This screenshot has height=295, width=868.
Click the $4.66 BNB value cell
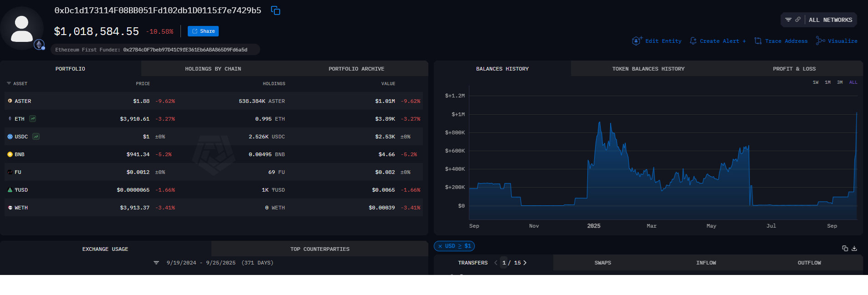pos(386,154)
